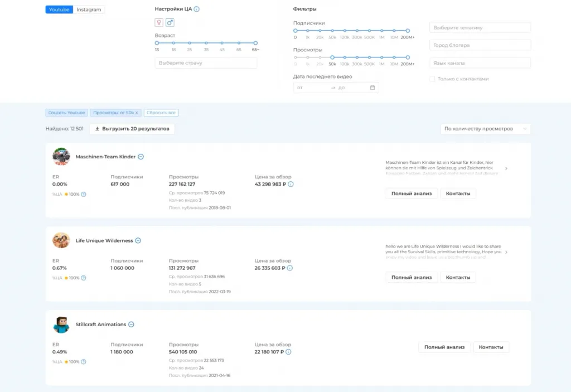Open the calendar icon in the date field
This screenshot has height=392, width=571.
coord(372,88)
